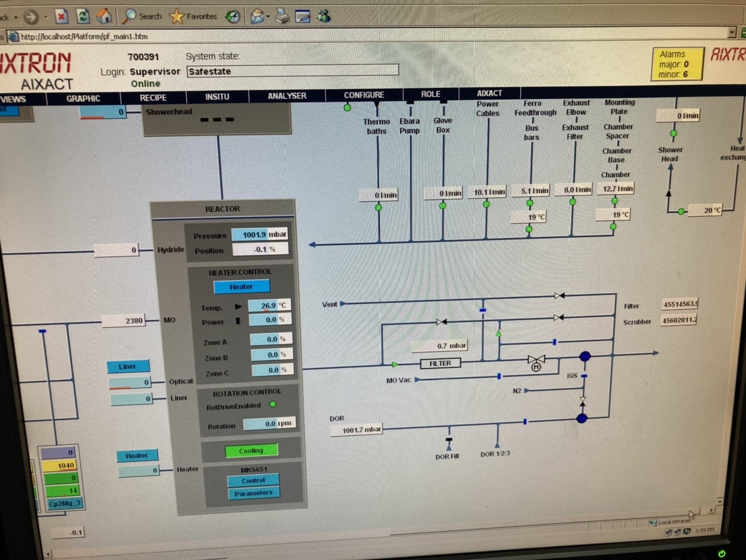Click the vertical scrollbar down arrow

click(720, 501)
